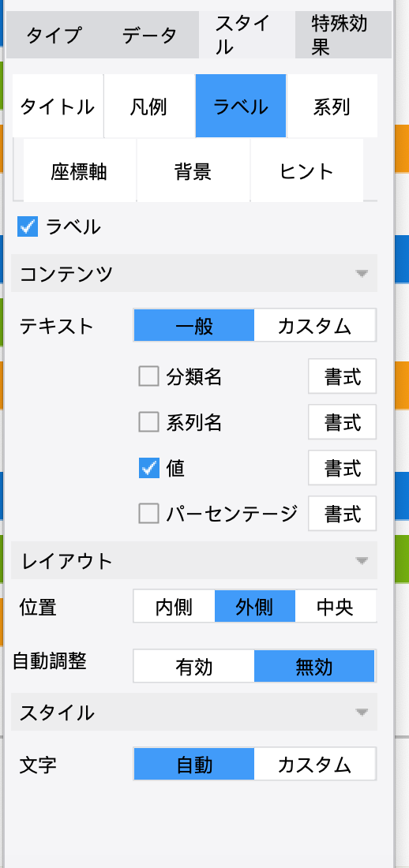Uncheck the 値 checkbox
This screenshot has width=409, height=868.
pyautogui.click(x=148, y=468)
